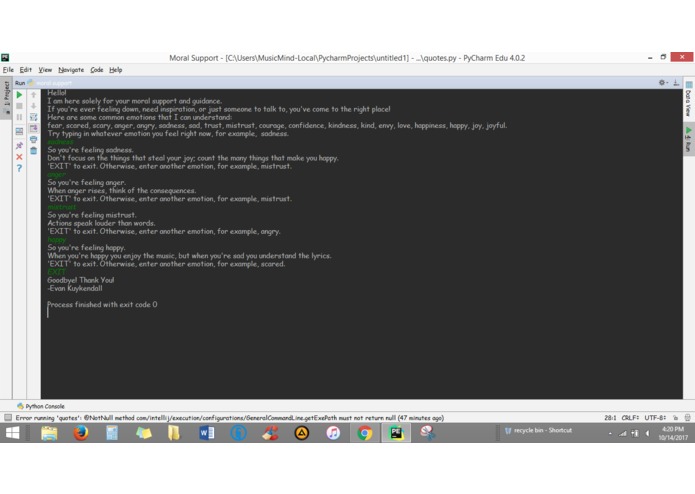This screenshot has width=695, height=494.
Task: Open Microsoft Word from taskbar
Action: pos(207,433)
